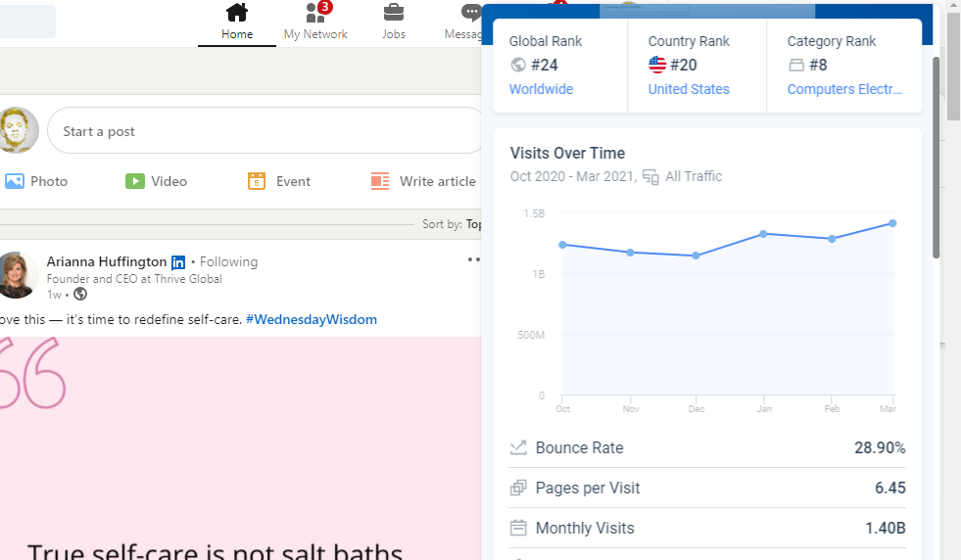Viewport: 961px width, 560px height.
Task: Click the 6.45 pages per visit value
Action: (889, 488)
